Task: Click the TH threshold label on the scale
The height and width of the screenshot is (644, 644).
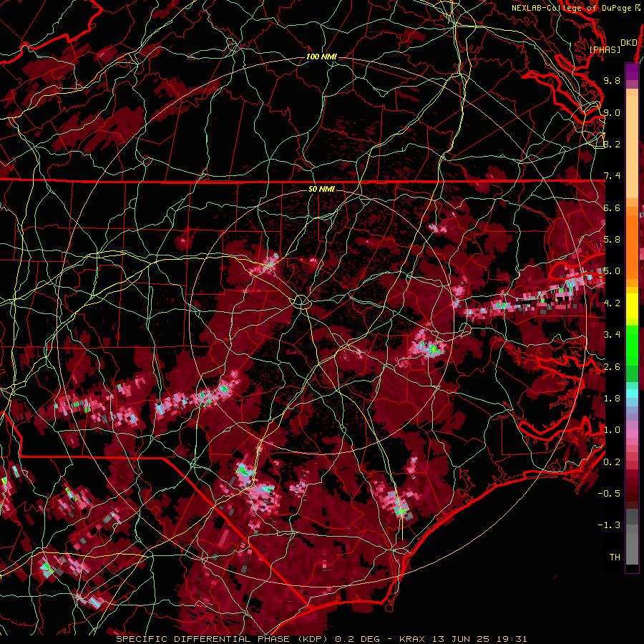Action: tap(615, 557)
